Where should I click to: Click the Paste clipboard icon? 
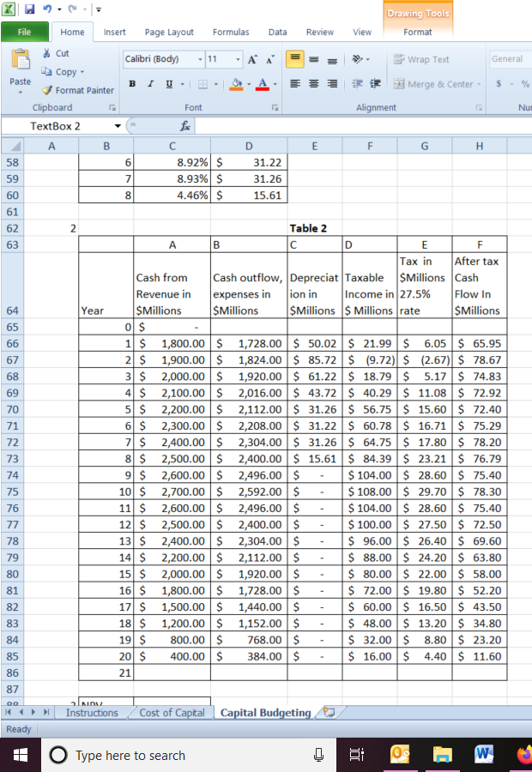pyautogui.click(x=21, y=59)
